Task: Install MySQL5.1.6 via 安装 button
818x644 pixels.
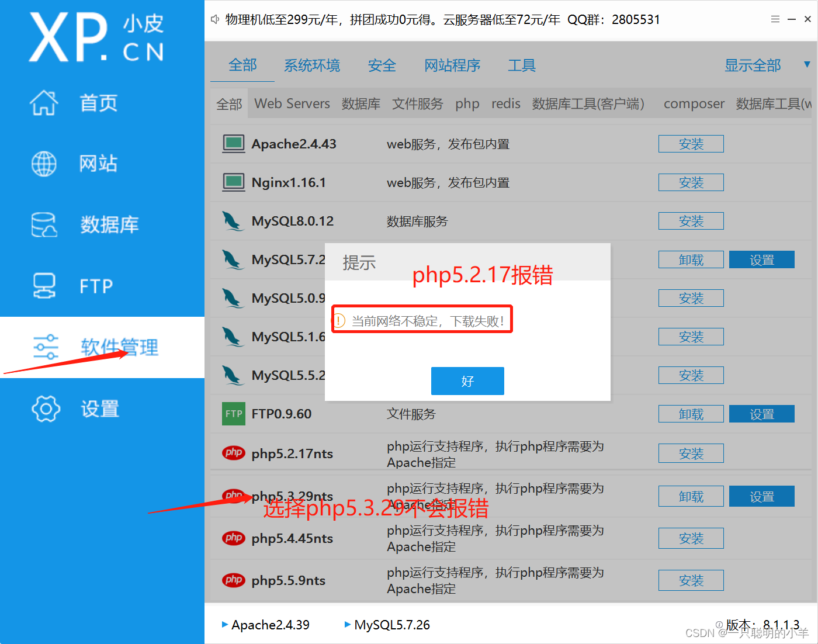Action: tap(691, 337)
